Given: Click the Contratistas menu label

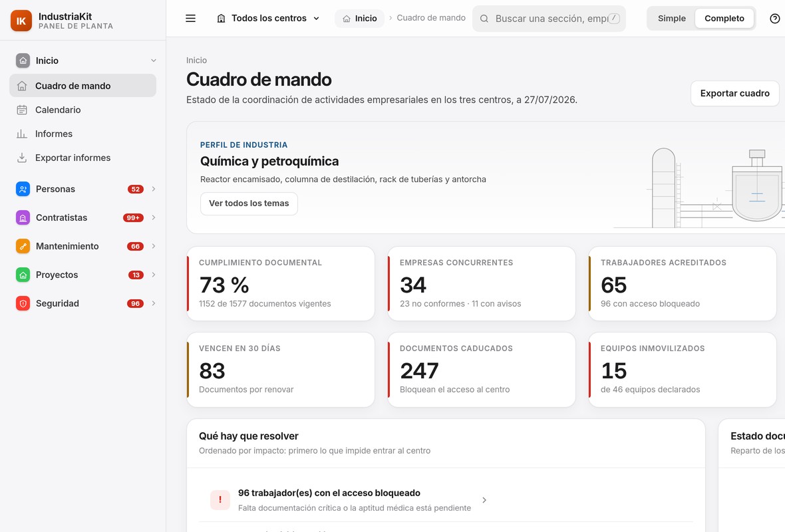Looking at the screenshot, I should [x=61, y=217].
